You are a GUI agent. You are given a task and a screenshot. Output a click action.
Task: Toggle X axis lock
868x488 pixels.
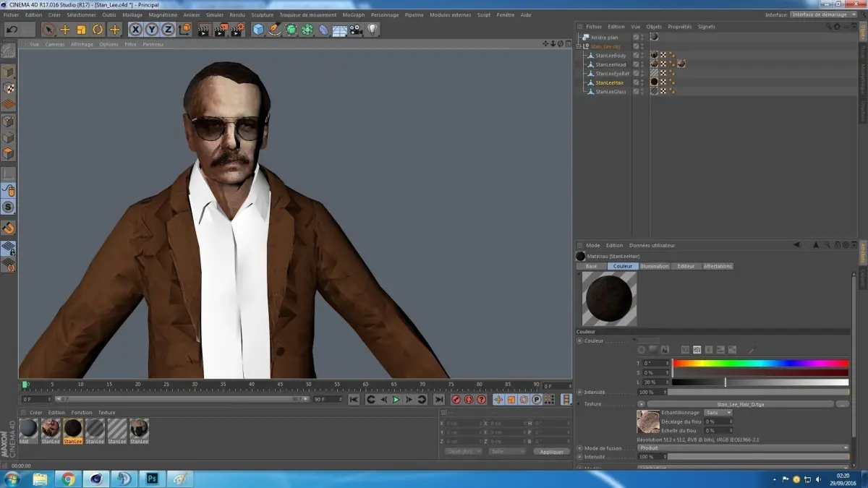[135, 30]
